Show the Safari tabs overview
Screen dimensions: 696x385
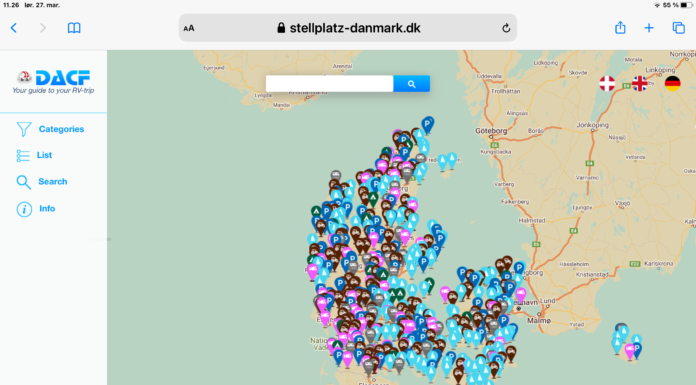(x=679, y=28)
